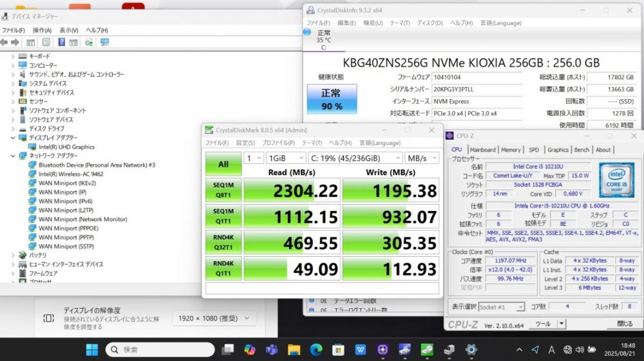The width and height of the screenshot is (644, 361).
Task: Open the 1GiB test size dropdown
Action: (x=285, y=158)
